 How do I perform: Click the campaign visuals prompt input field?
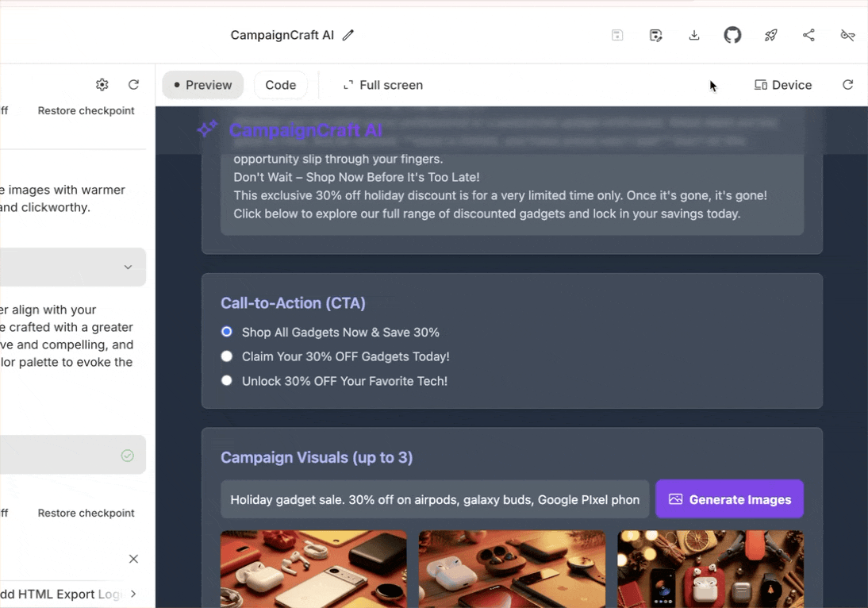coord(435,499)
